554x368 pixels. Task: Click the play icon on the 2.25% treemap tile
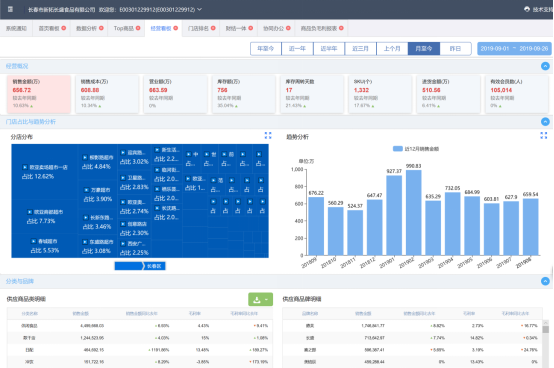[123, 244]
